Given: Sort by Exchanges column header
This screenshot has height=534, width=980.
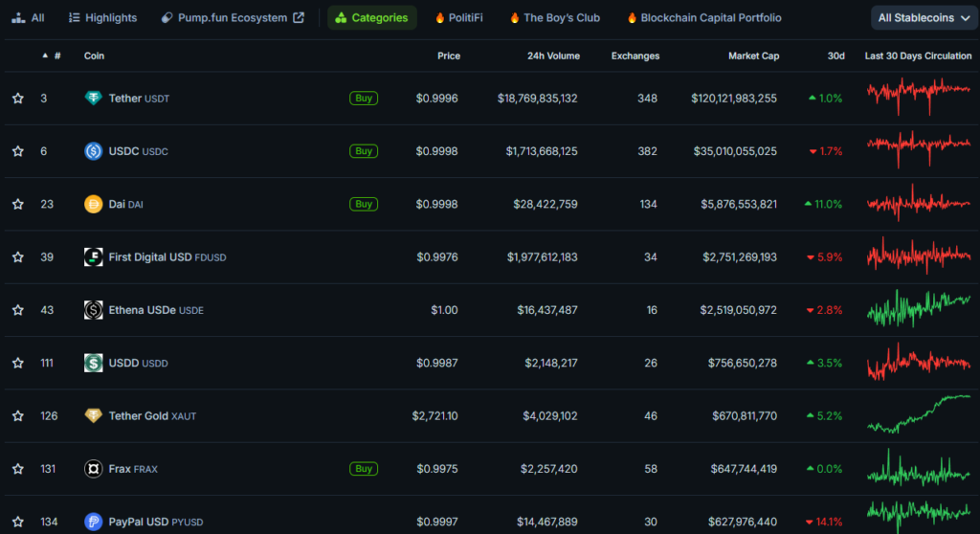Looking at the screenshot, I should [x=635, y=56].
